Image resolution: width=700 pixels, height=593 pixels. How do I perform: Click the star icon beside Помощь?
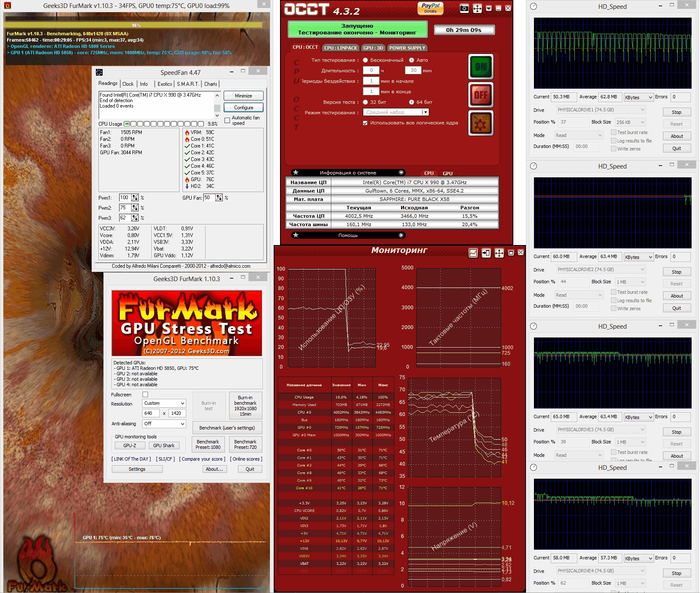pos(296,235)
